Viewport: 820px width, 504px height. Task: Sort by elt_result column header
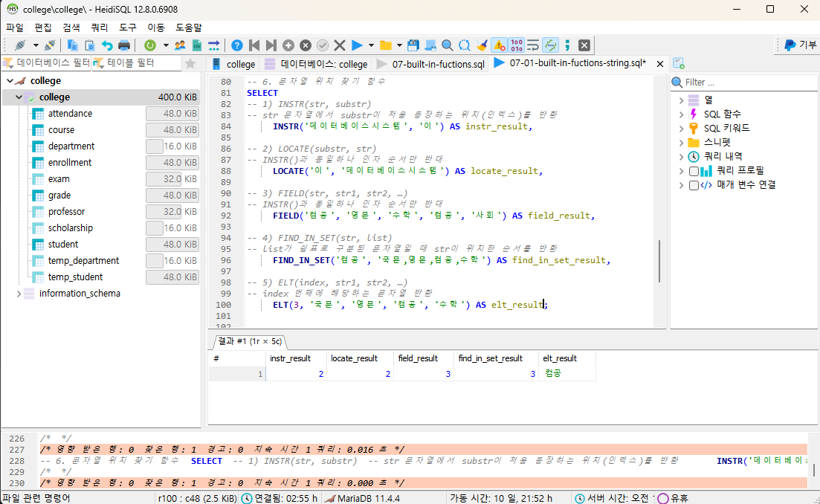tap(567, 358)
